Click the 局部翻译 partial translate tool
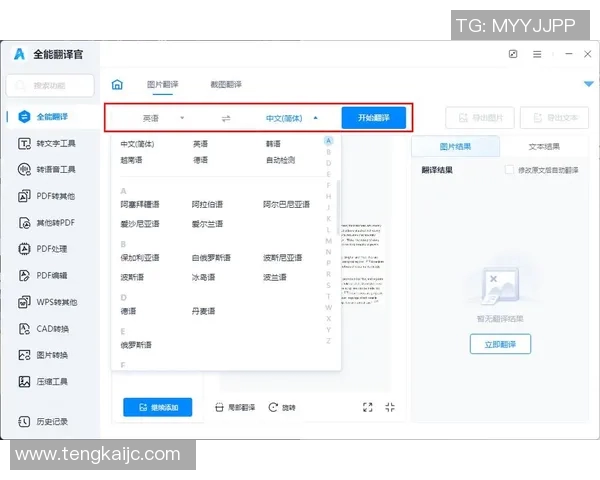 pyautogui.click(x=235, y=407)
